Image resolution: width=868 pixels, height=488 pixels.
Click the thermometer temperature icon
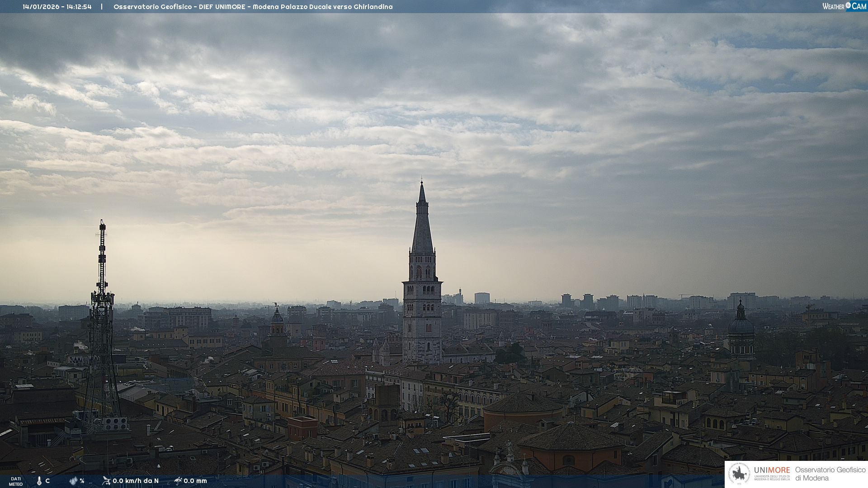39,481
